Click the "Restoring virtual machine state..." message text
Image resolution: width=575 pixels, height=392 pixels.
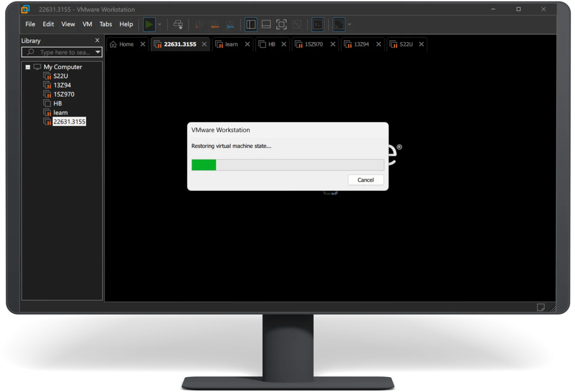231,146
